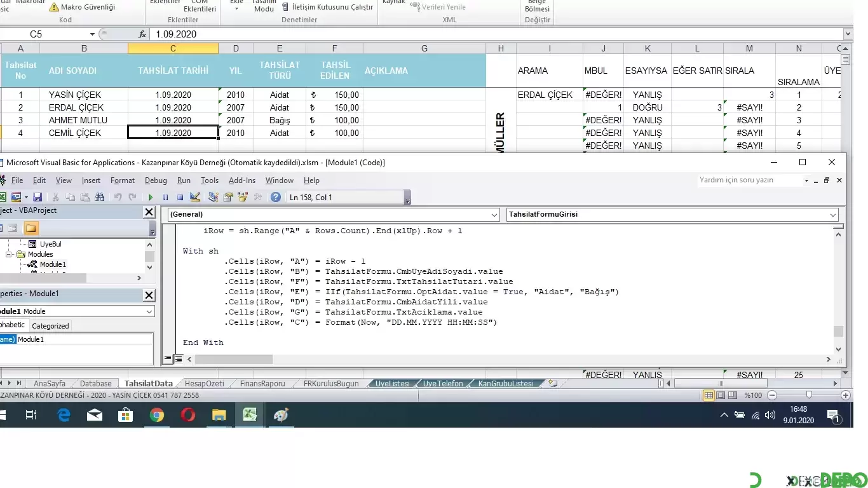The width and height of the screenshot is (868, 488).
Task: Click the Save icon in VBA toolbar
Action: (x=37, y=197)
